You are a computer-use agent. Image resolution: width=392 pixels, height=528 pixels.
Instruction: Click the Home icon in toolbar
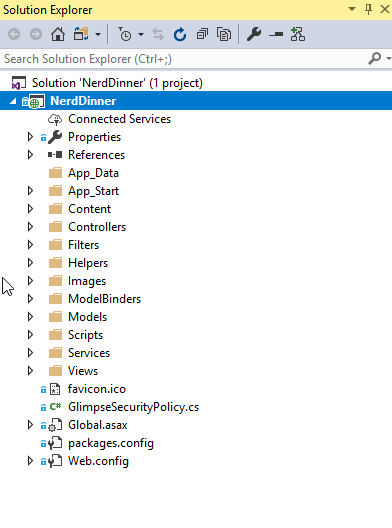tap(58, 34)
